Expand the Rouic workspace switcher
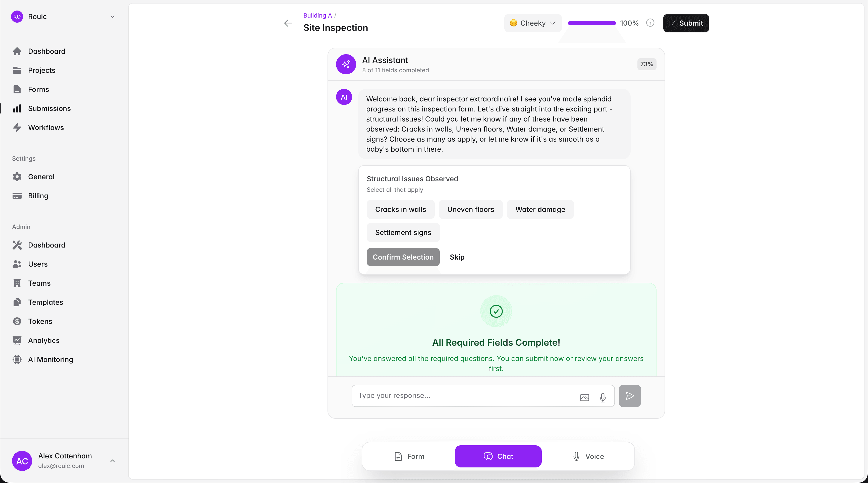This screenshot has width=868, height=483. (113, 17)
